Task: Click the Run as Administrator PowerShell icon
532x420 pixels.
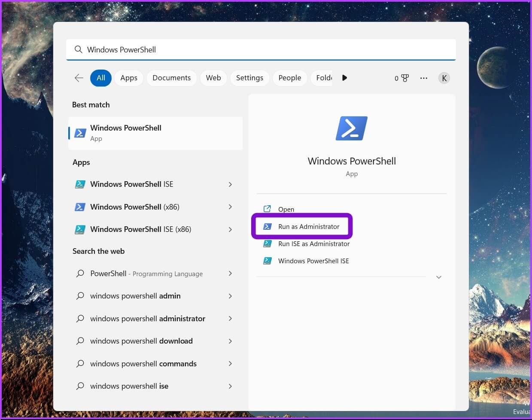Action: [x=267, y=226]
